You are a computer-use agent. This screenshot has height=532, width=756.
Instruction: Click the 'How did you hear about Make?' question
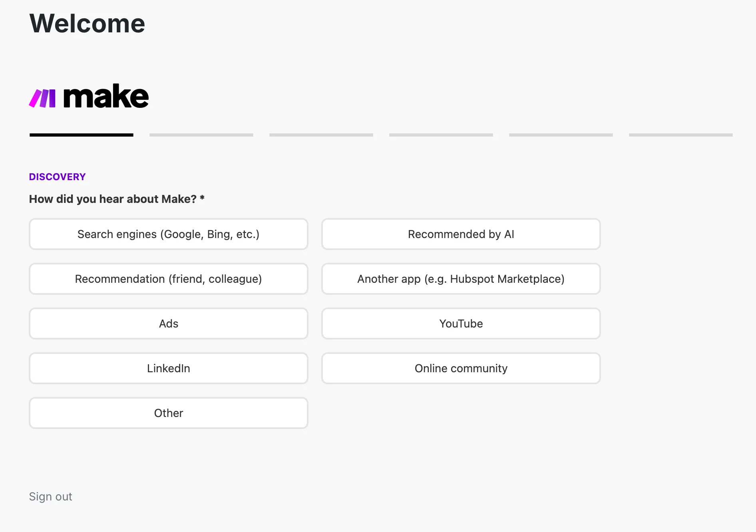(117, 199)
